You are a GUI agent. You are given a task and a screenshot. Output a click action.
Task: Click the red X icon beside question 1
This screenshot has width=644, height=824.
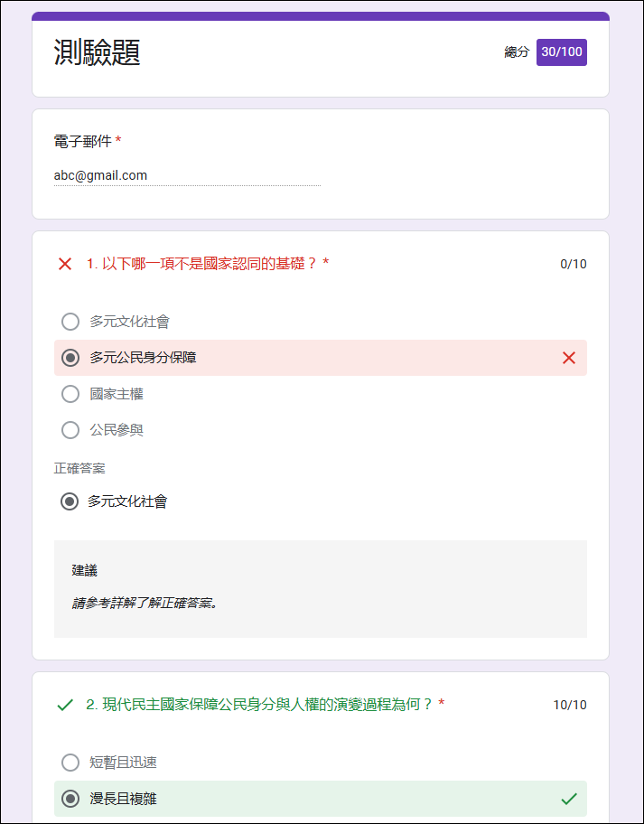[x=65, y=264]
